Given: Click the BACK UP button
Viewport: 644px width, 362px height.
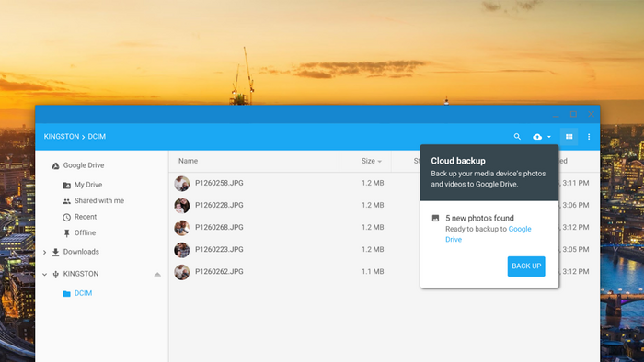Looking at the screenshot, I should coord(526,266).
